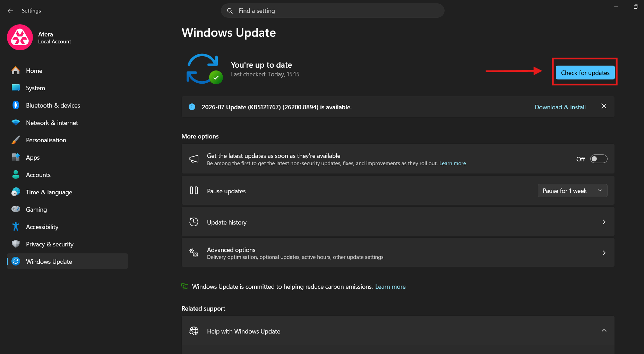Click the globe help icon
This screenshot has width=644, height=354.
[194, 331]
